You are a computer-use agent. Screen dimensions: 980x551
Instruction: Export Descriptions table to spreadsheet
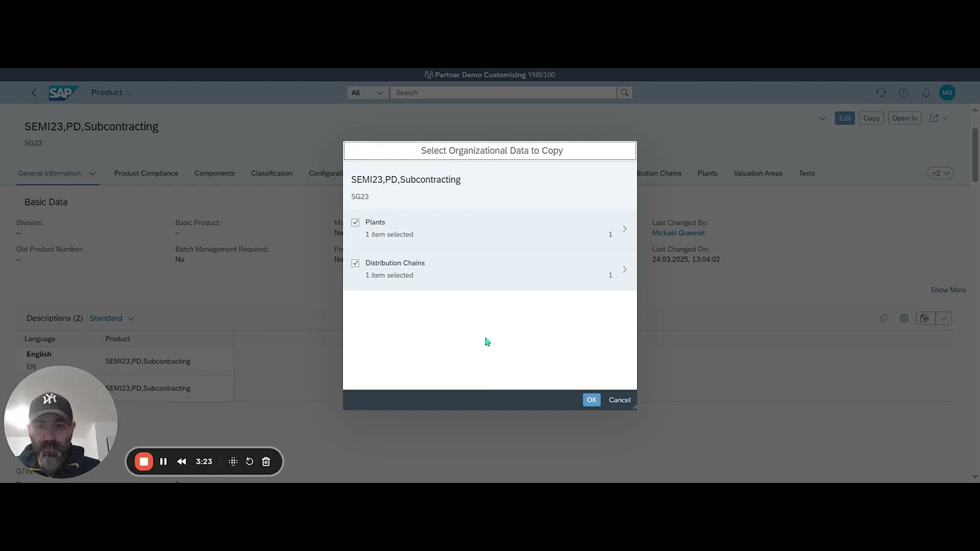(x=924, y=318)
